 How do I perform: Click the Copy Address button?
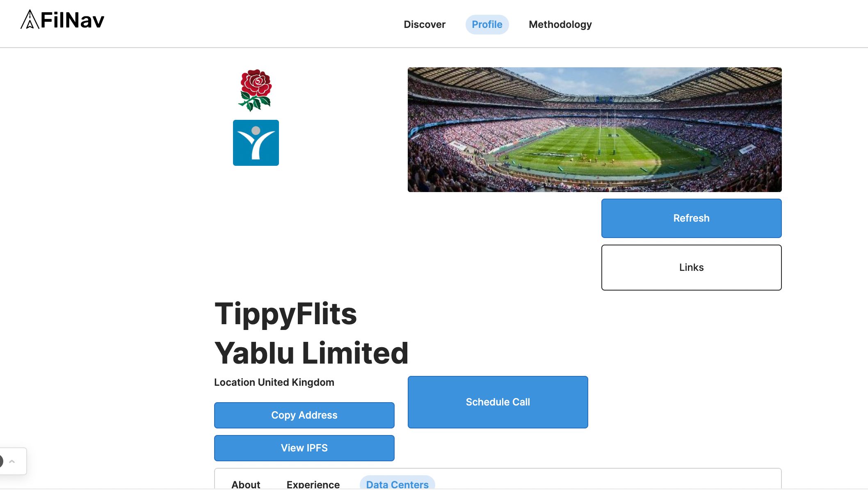pyautogui.click(x=304, y=415)
